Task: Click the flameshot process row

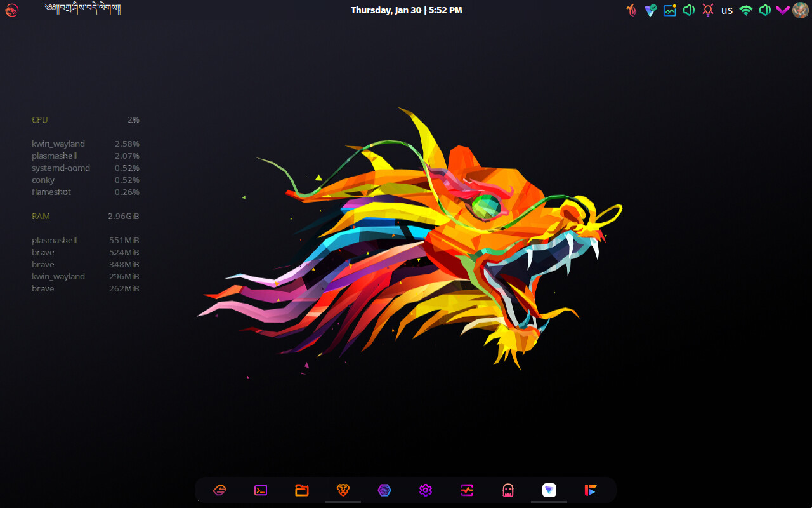Action: (x=86, y=192)
